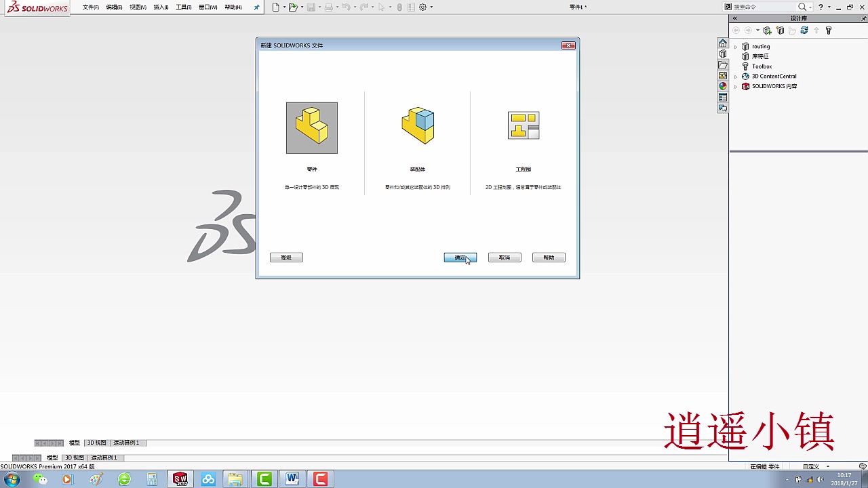Viewport: 868px width, 488px height.
Task: Expand the help dropdown arrow
Action: tap(829, 7)
